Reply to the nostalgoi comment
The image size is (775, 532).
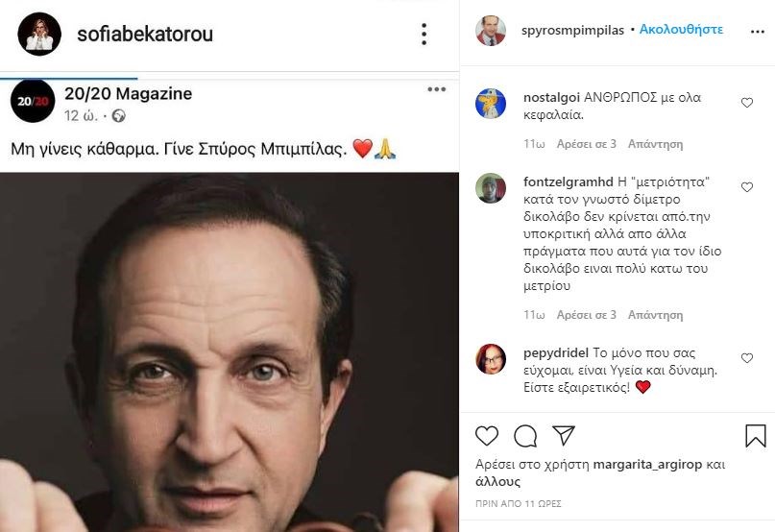click(655, 144)
